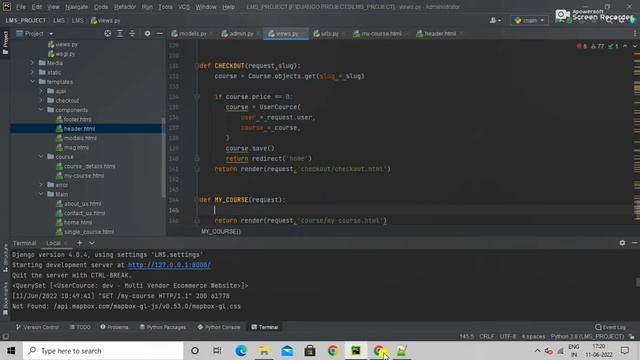The image size is (640, 360).
Task: Select the Local terminal tab
Action: click(53, 243)
